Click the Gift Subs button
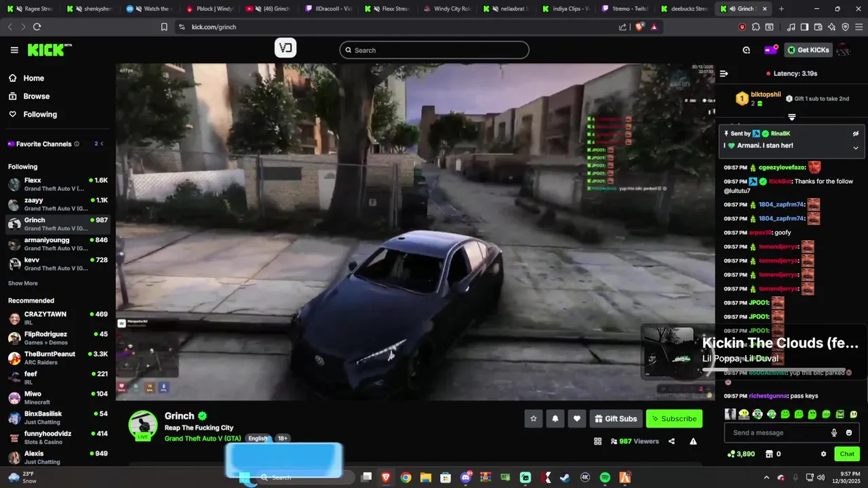Image resolution: width=868 pixels, height=488 pixels. (616, 419)
